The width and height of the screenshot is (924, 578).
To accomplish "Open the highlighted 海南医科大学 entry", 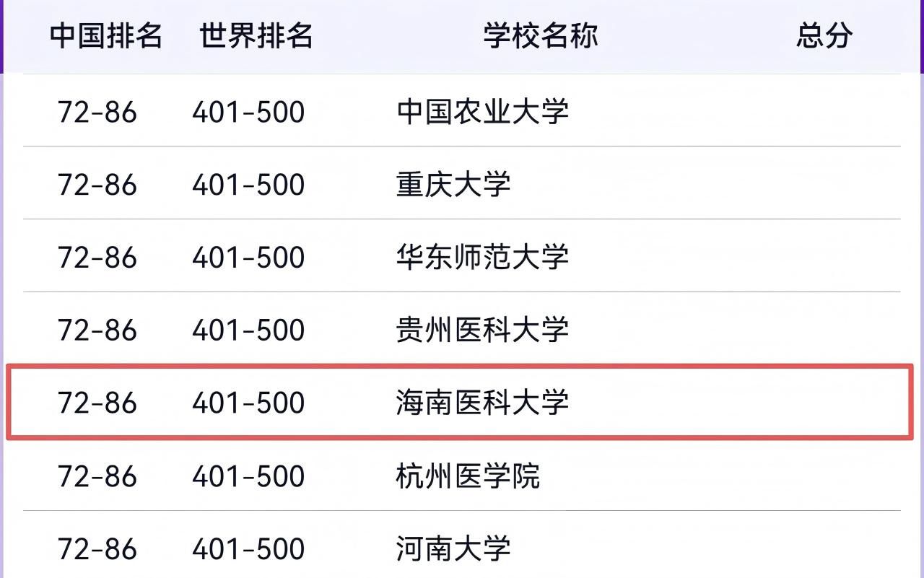I will (x=482, y=403).
